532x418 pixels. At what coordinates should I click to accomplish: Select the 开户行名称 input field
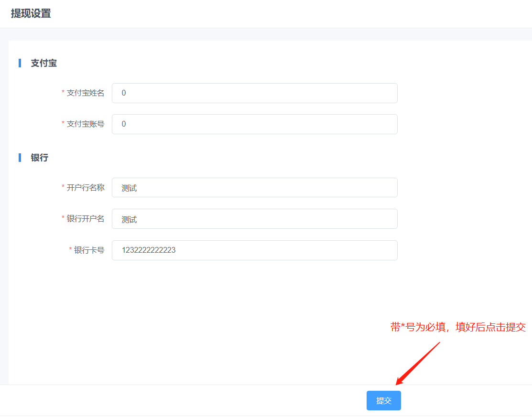pos(254,187)
